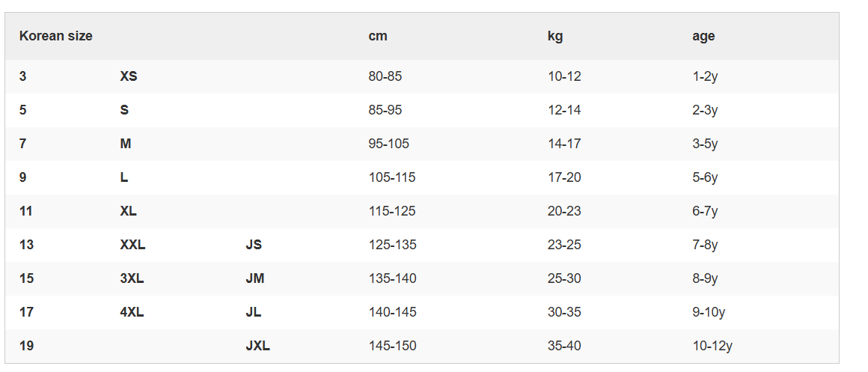Select the XXL size cell
Image resolution: width=868 pixels, height=372 pixels.
tap(132, 245)
